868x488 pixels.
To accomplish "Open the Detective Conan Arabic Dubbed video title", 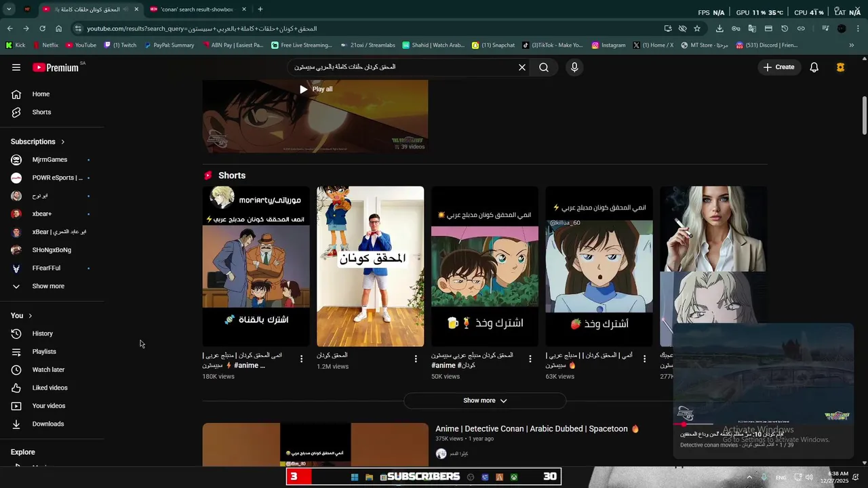I will point(537,429).
